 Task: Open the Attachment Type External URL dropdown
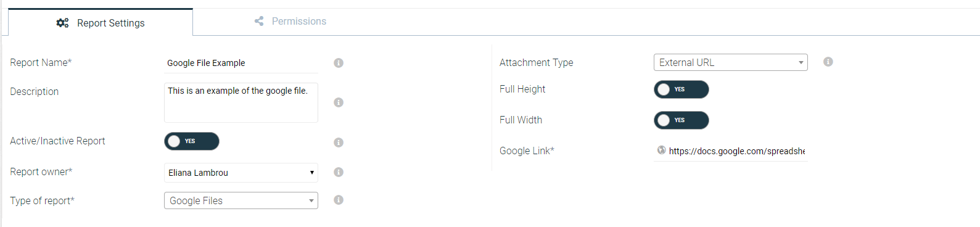[731, 62]
